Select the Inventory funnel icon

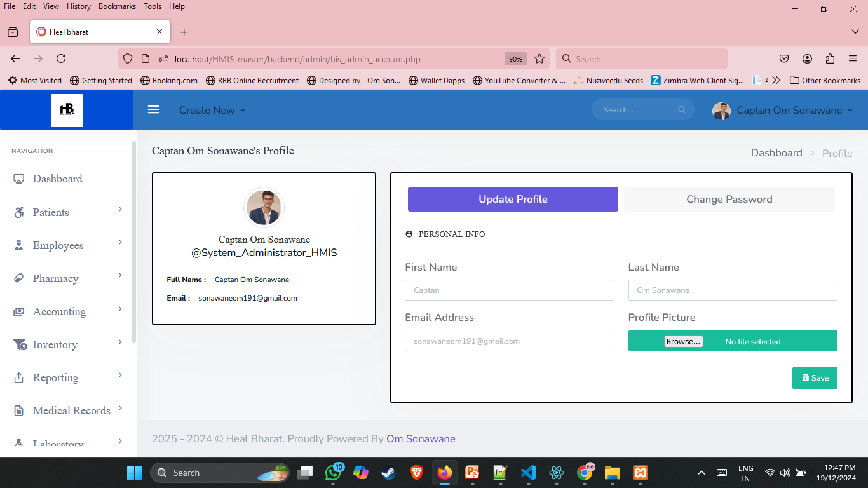click(18, 344)
